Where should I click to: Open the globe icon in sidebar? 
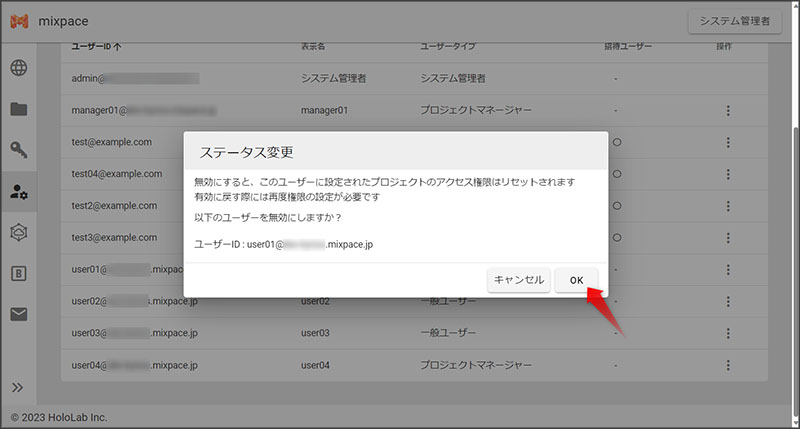(x=19, y=69)
